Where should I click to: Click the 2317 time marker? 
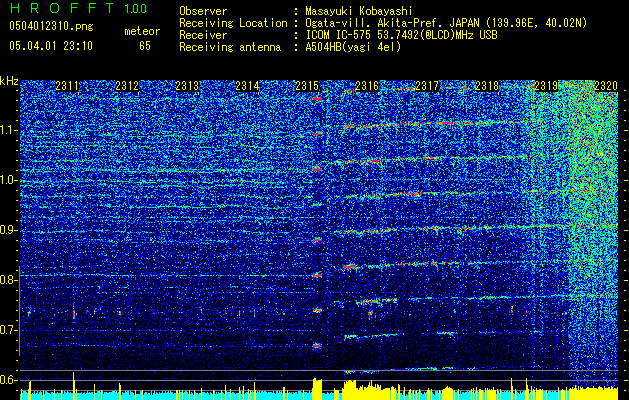click(427, 86)
